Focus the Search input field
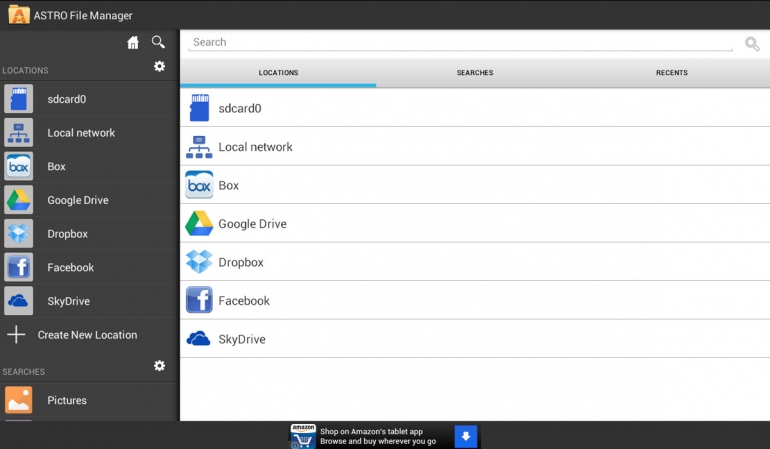 [460, 42]
